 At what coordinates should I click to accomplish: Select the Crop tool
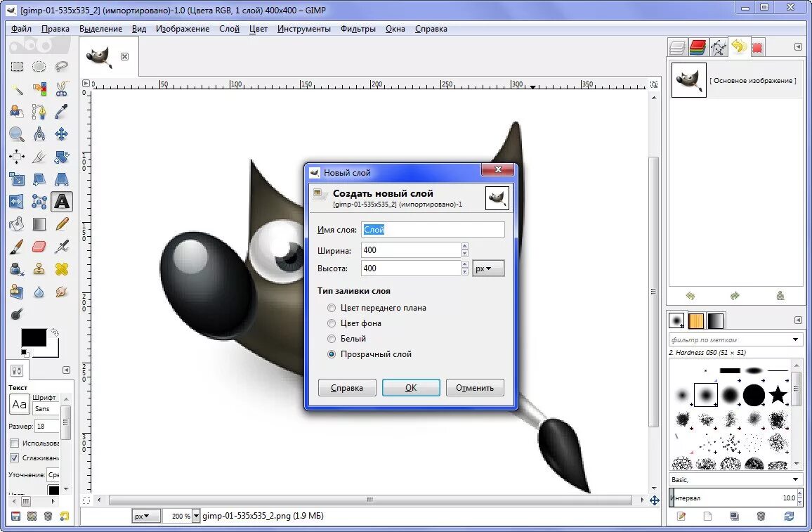click(x=17, y=157)
